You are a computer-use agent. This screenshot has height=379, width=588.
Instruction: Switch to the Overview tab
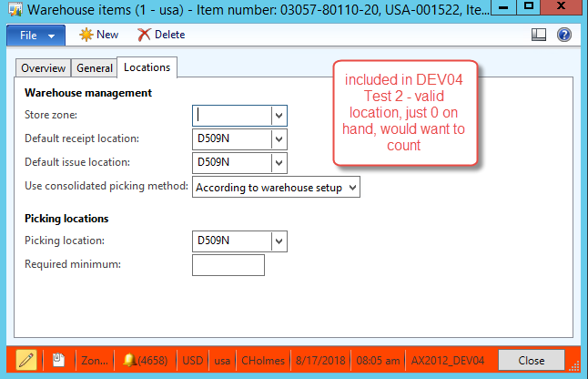click(x=43, y=68)
